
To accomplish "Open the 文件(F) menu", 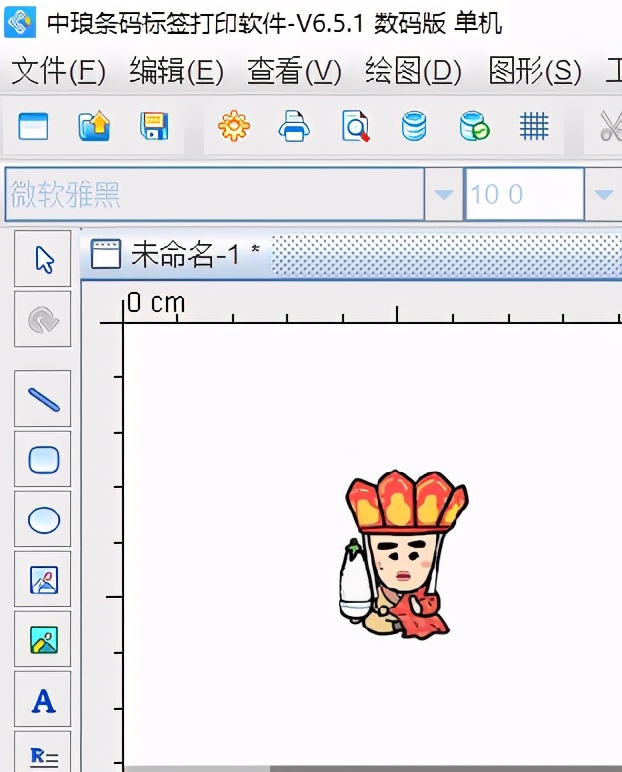I will pos(58,70).
